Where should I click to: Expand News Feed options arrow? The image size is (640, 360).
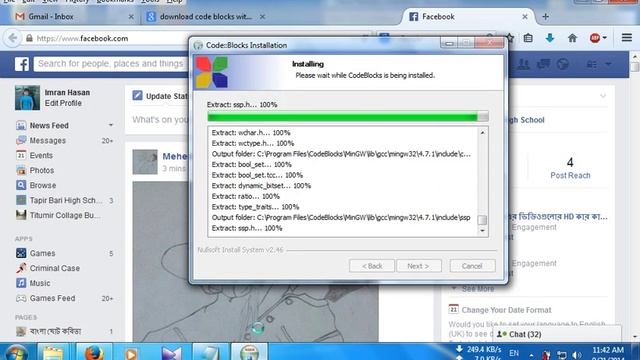click(x=111, y=125)
